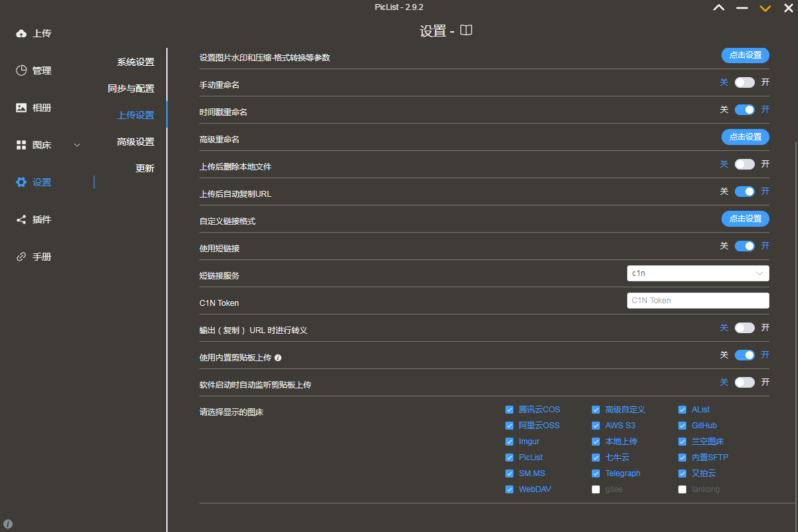Enable 上传后删除本地文件 switch
The height and width of the screenshot is (532, 798).
(745, 164)
